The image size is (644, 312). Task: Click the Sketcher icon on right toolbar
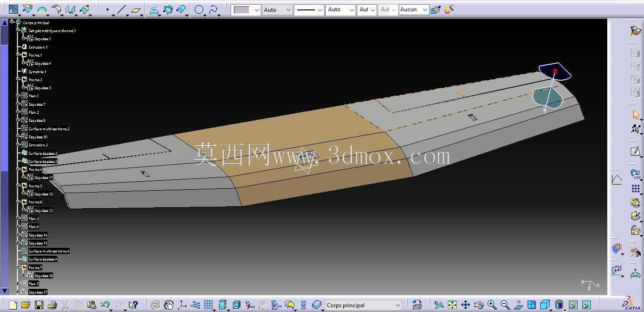[x=636, y=151]
